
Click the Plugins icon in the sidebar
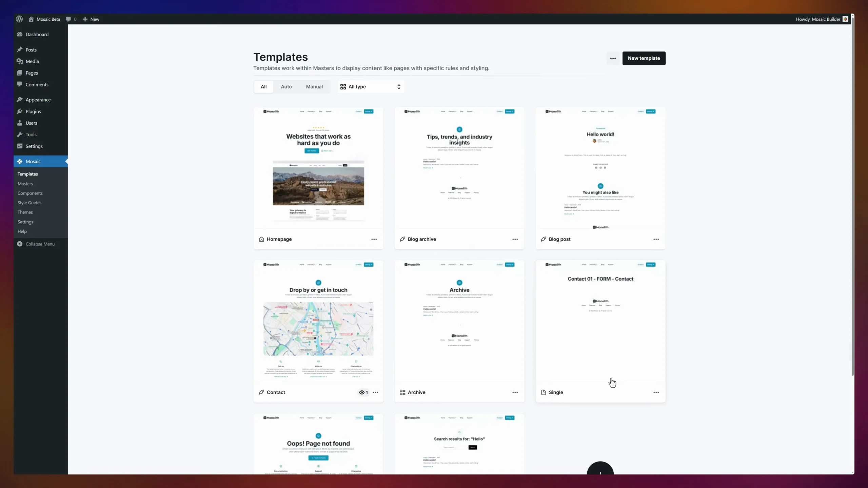coord(20,111)
